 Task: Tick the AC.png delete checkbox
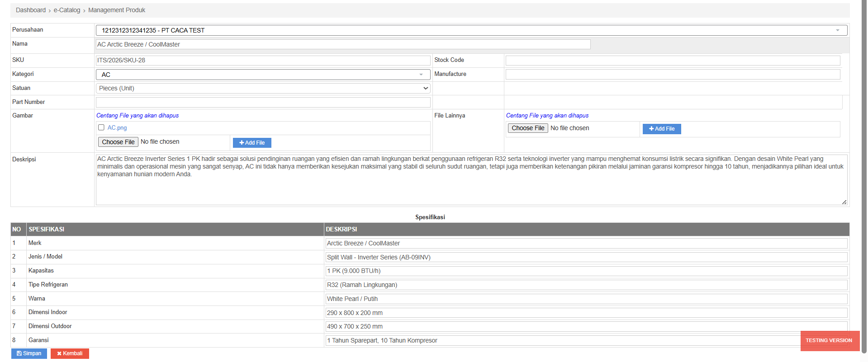coord(101,127)
